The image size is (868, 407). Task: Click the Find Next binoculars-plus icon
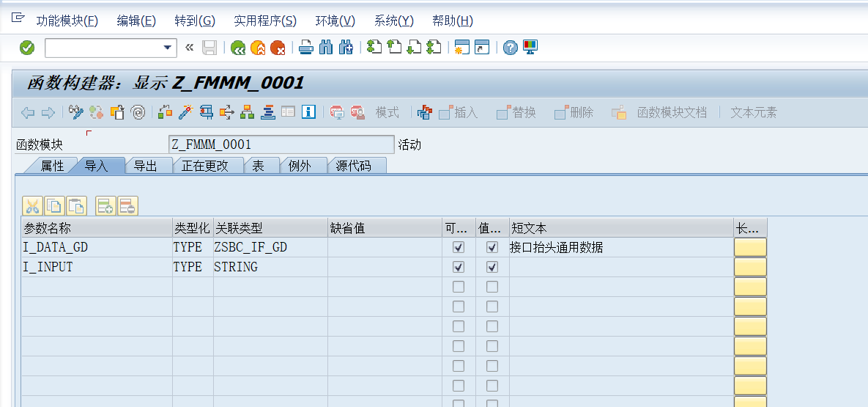(346, 48)
